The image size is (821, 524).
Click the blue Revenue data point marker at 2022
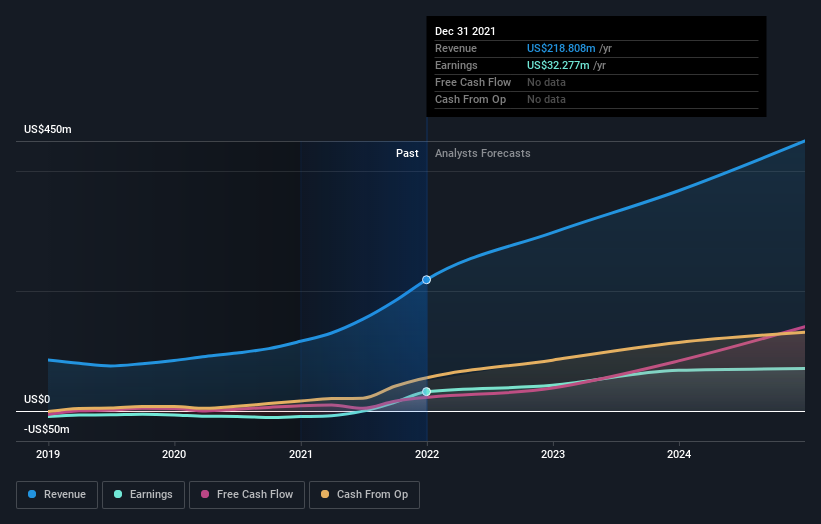[427, 280]
